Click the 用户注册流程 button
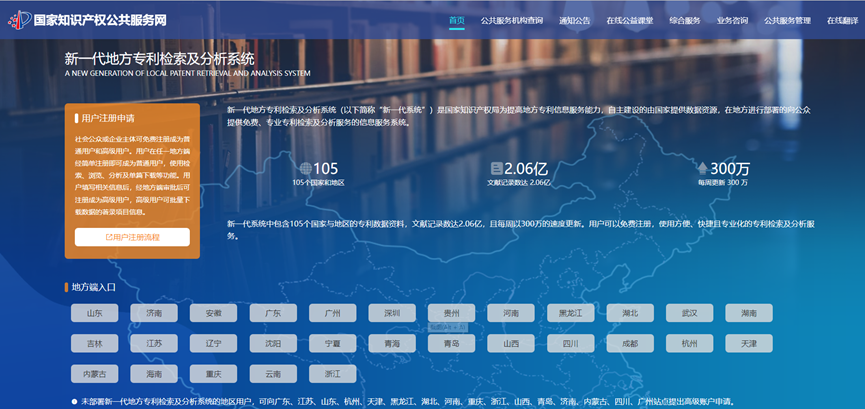 132,237
